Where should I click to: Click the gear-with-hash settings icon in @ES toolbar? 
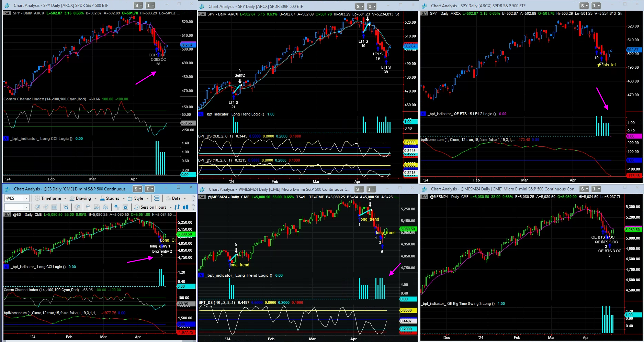pyautogui.click(x=117, y=207)
